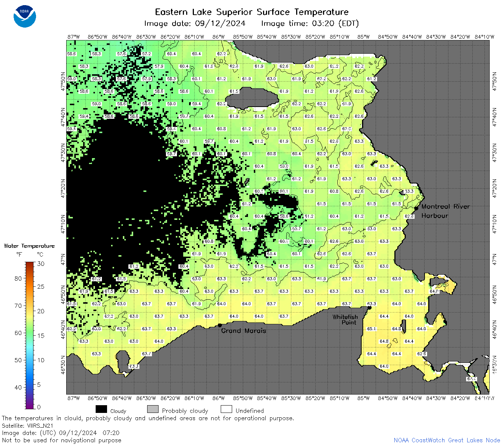Viewport: 504px width, 446px height.
Task: Click the 30 mark on Celsius scale
Action: pyautogui.click(x=41, y=264)
